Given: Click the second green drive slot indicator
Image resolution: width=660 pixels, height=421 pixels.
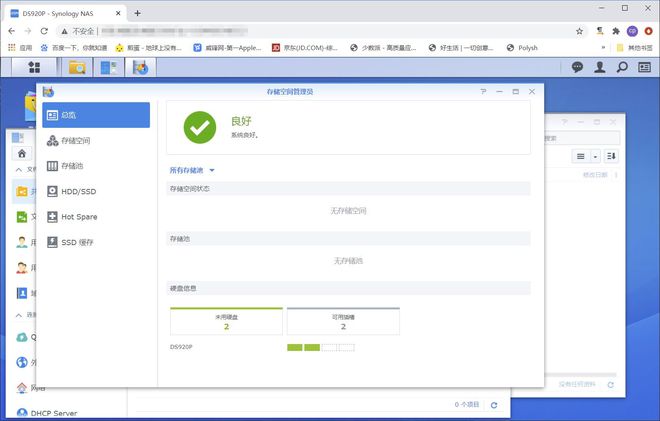Looking at the screenshot, I should (312, 347).
